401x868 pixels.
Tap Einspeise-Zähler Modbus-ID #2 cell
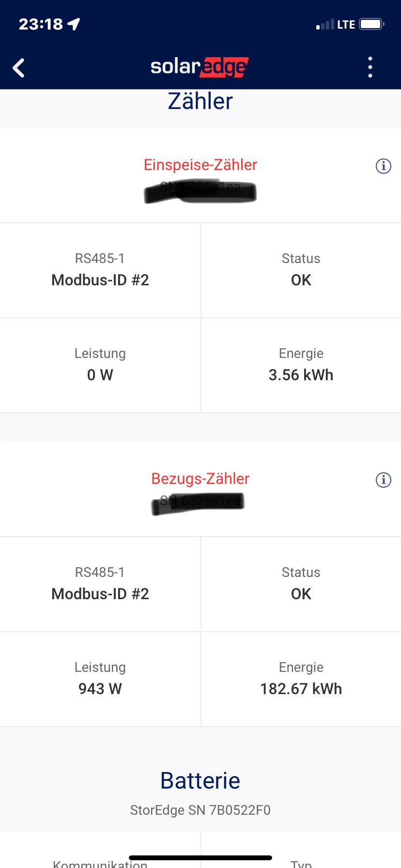coord(100,270)
